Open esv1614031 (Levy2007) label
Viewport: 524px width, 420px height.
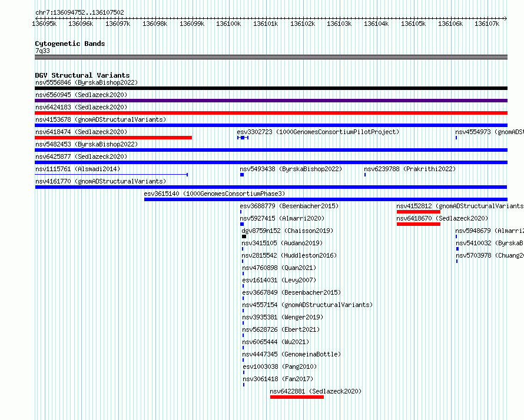[x=279, y=280]
